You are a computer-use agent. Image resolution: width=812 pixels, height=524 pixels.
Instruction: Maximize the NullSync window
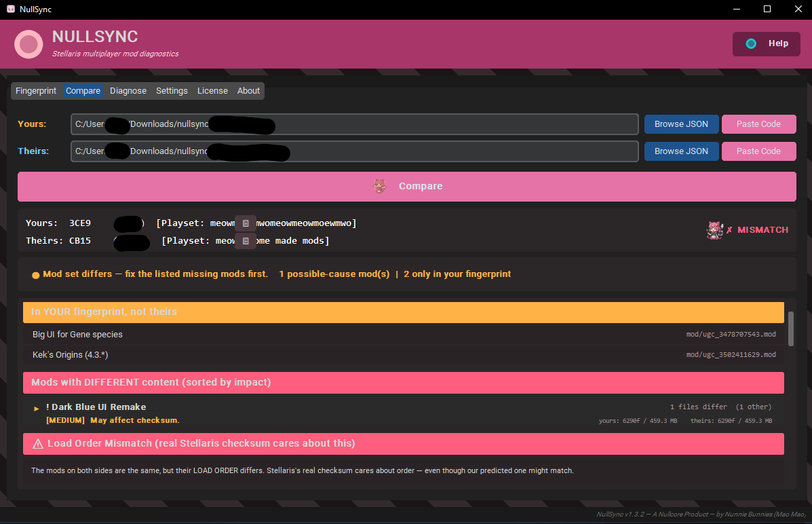click(x=767, y=10)
